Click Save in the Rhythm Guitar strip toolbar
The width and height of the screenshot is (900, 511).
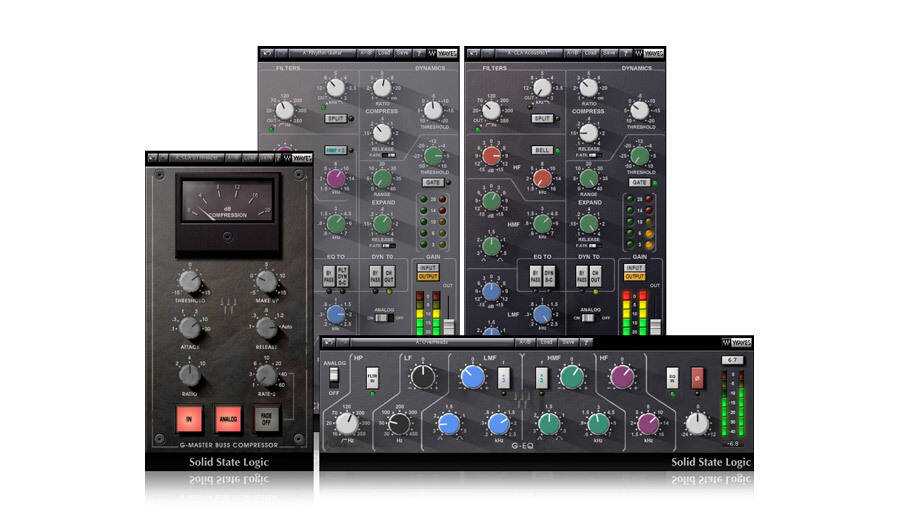(x=403, y=53)
